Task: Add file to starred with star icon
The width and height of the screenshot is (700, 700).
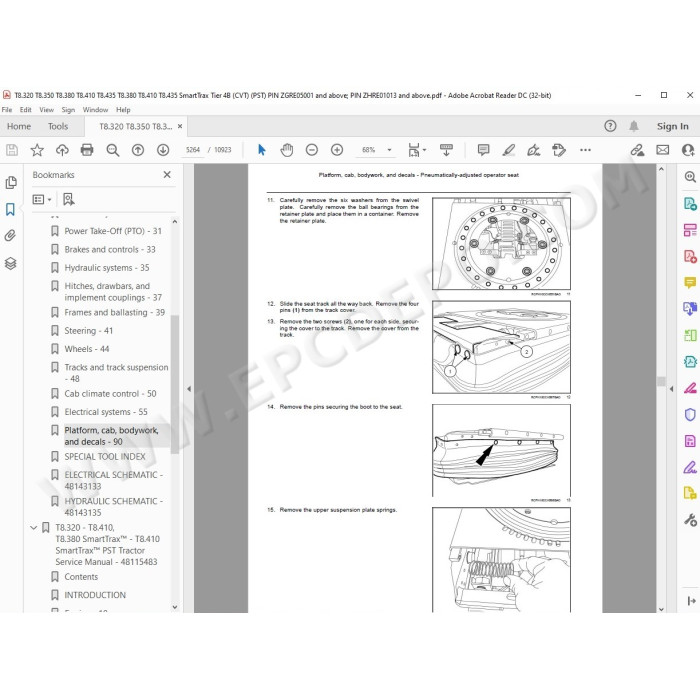Action: [x=37, y=150]
